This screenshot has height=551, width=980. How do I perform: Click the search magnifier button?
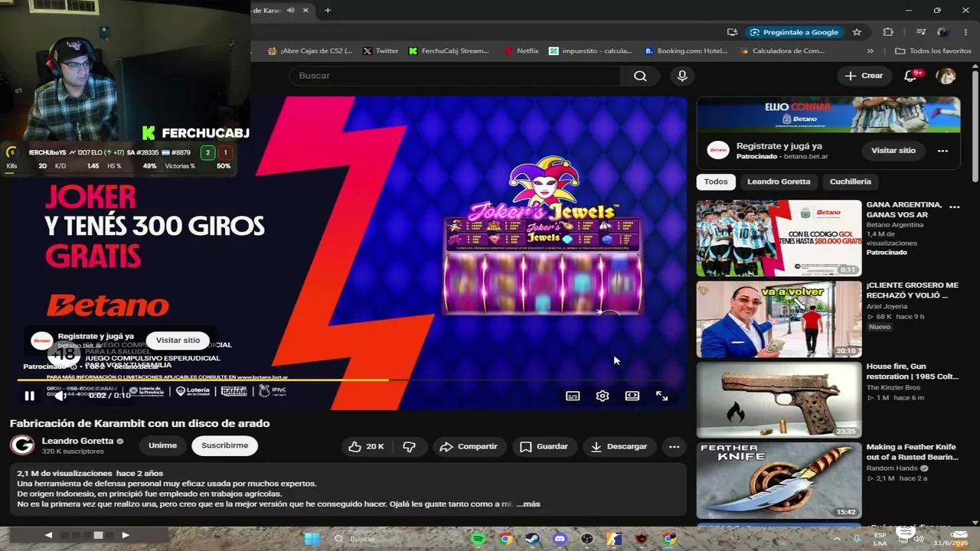click(x=640, y=76)
